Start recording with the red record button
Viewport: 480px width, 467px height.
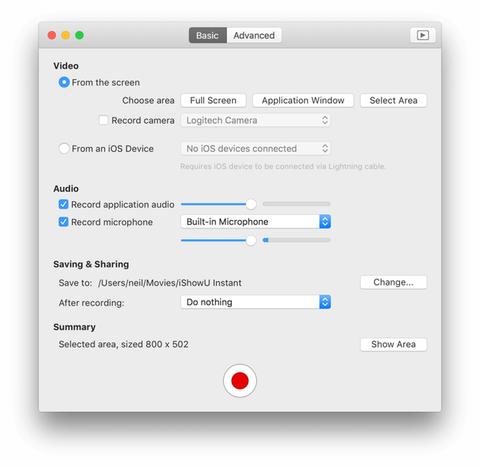pos(240,381)
